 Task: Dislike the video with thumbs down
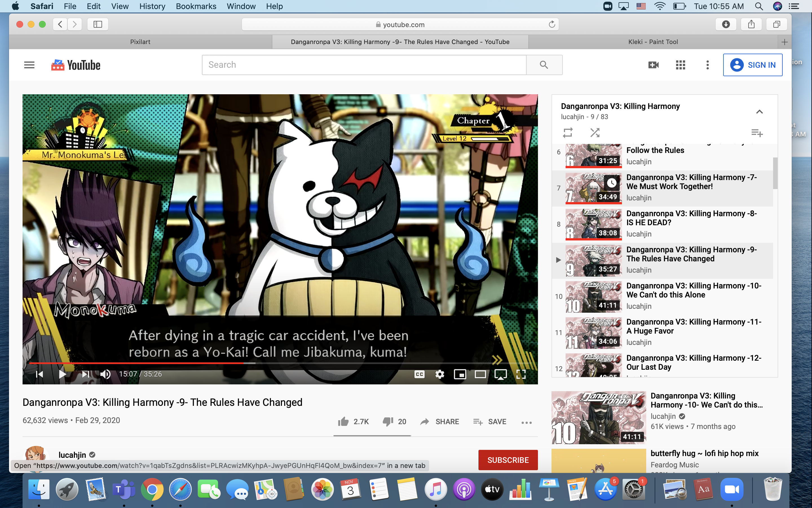394,422
